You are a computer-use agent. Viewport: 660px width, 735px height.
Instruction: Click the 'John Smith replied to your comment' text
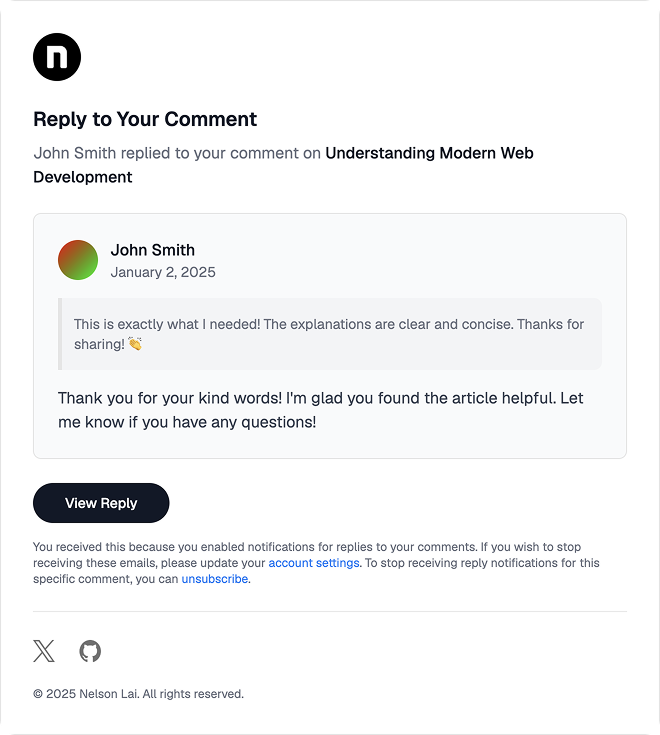(177, 153)
